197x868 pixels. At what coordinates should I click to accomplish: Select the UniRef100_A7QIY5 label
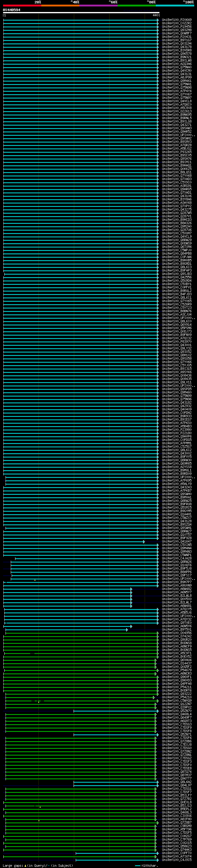(x=176, y=609)
